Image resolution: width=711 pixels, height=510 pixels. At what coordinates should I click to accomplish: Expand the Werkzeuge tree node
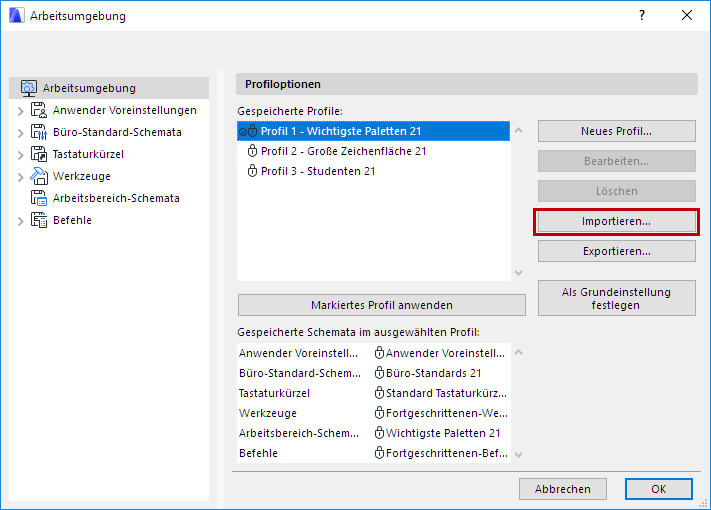[x=20, y=176]
